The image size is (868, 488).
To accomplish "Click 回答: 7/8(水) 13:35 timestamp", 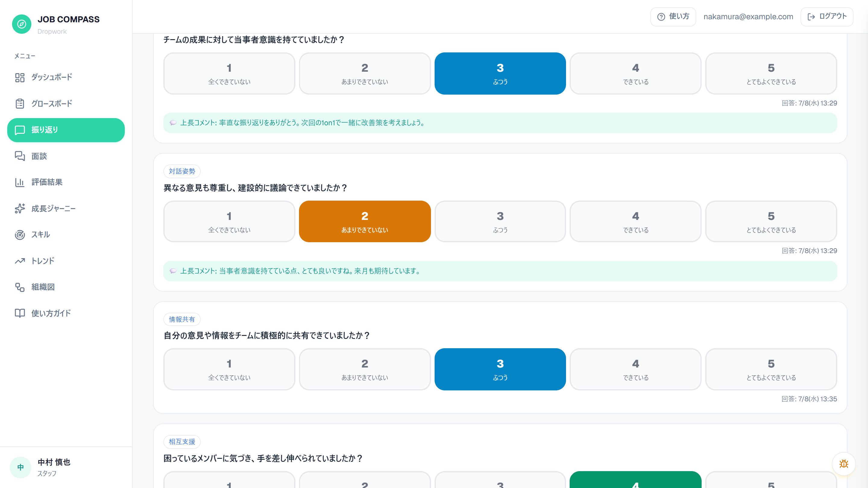I will coord(809,399).
